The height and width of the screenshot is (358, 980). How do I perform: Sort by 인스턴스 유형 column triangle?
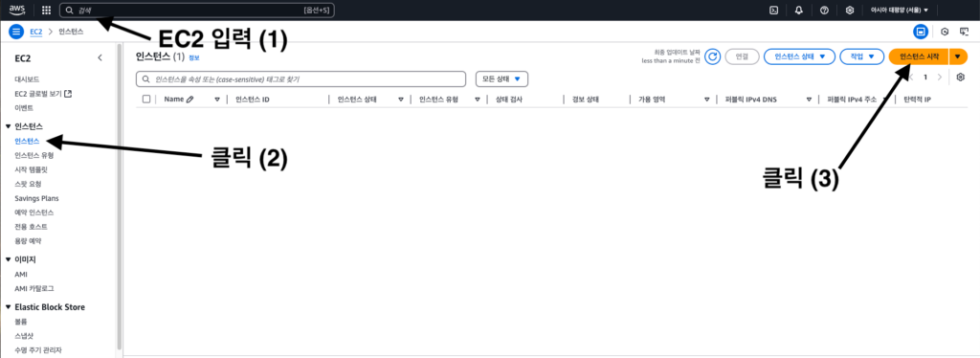pyautogui.click(x=477, y=100)
